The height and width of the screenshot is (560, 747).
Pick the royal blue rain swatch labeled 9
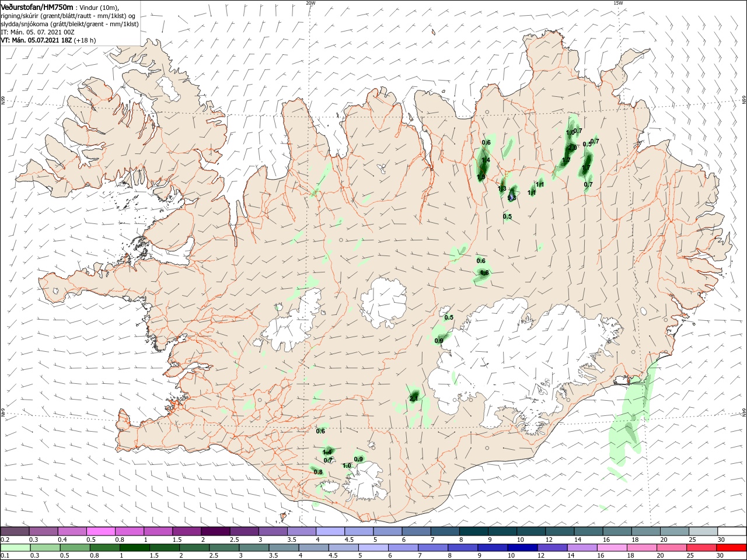492,548
